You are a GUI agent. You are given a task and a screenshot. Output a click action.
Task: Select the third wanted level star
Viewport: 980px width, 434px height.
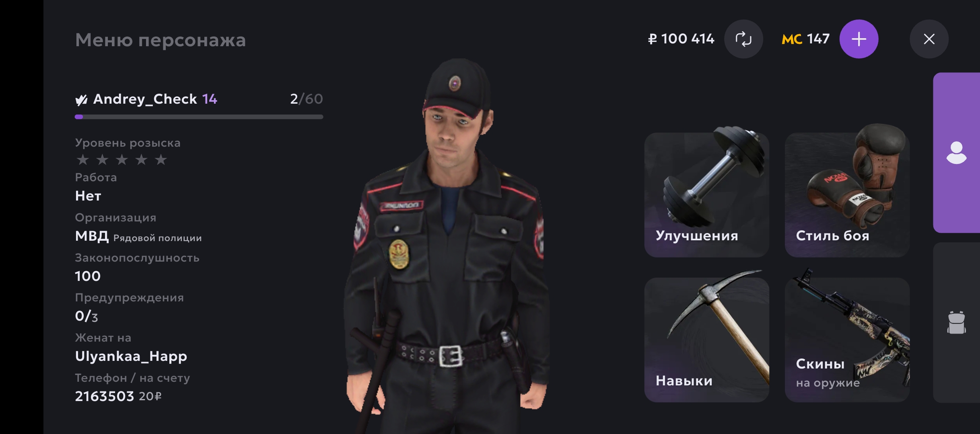tap(121, 160)
